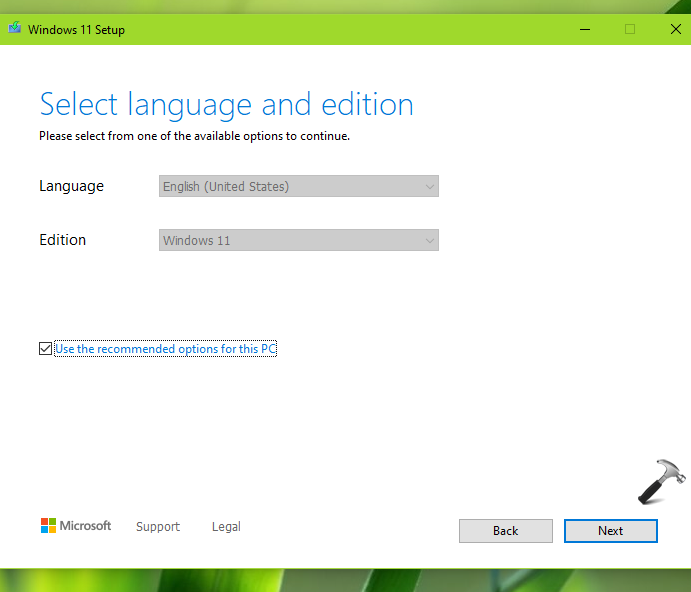Viewport: 691px width, 592px height.
Task: Open the Legal link
Action: (226, 527)
